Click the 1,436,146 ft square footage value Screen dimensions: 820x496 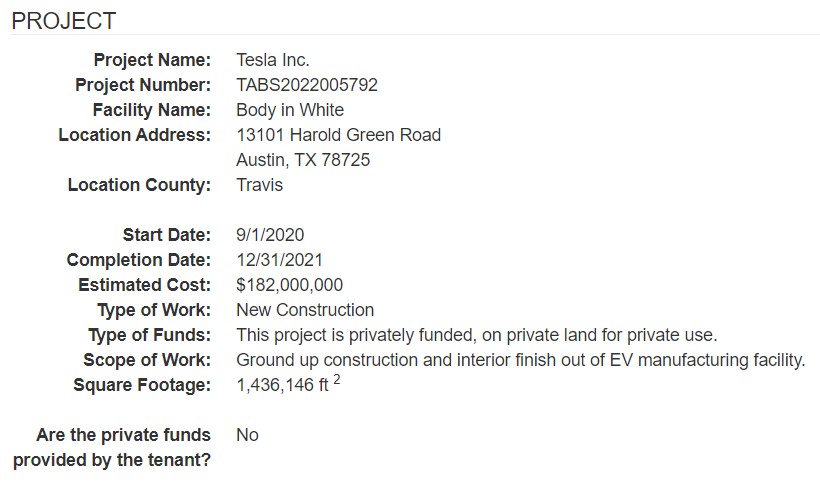(x=289, y=385)
